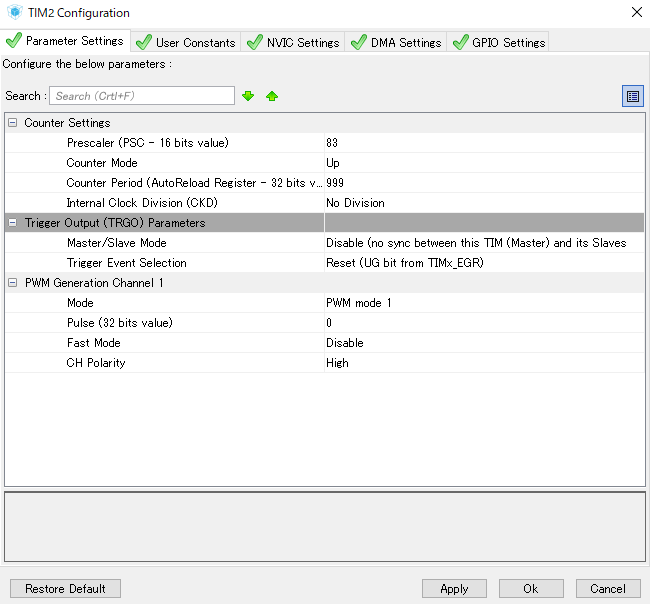Collapse Trigger Output (TRGO) Parameters section
This screenshot has height=604, width=650.
(13, 223)
